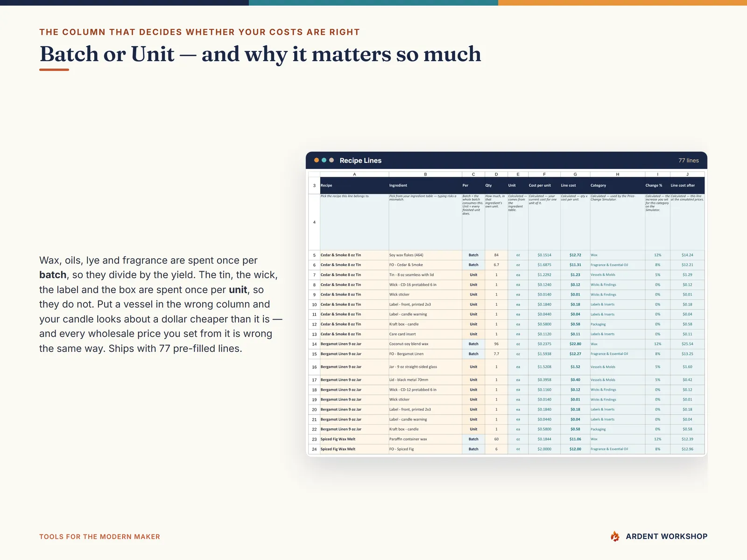This screenshot has height=560, width=747.
Task: Click the 'ARDENT WORKSHOP' brand name
Action: (667, 537)
